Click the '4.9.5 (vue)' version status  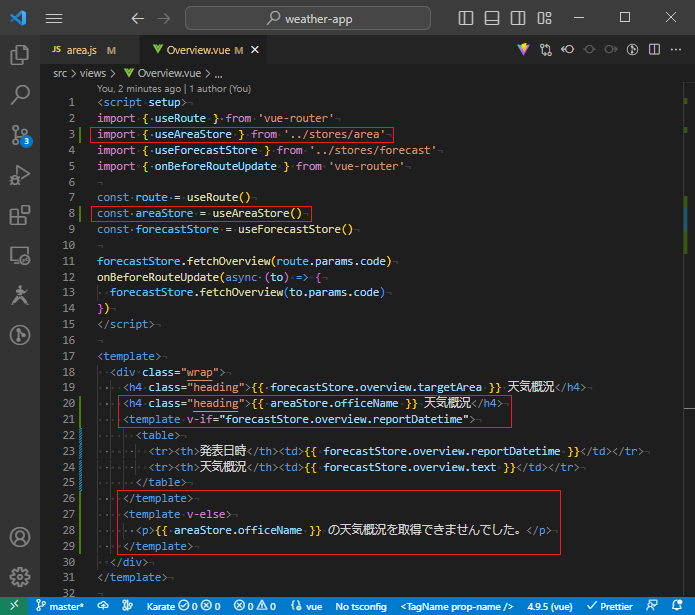(x=550, y=606)
